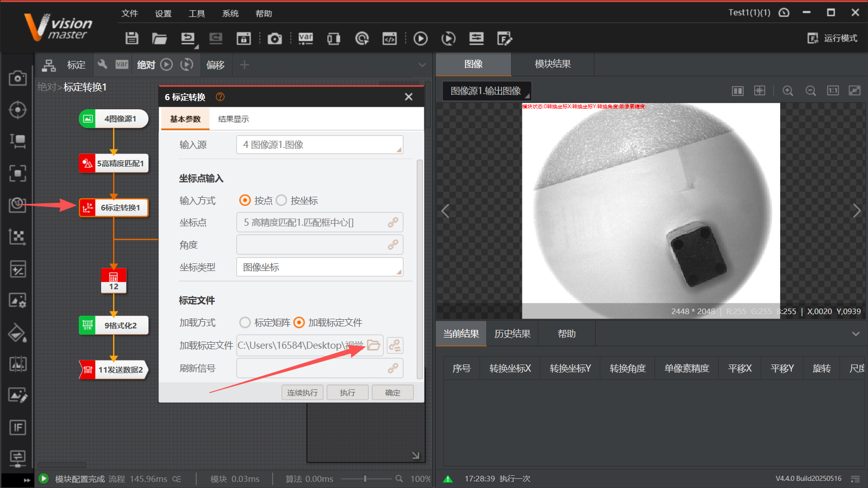Open the camera capture icon in top toolbar

[x=274, y=39]
